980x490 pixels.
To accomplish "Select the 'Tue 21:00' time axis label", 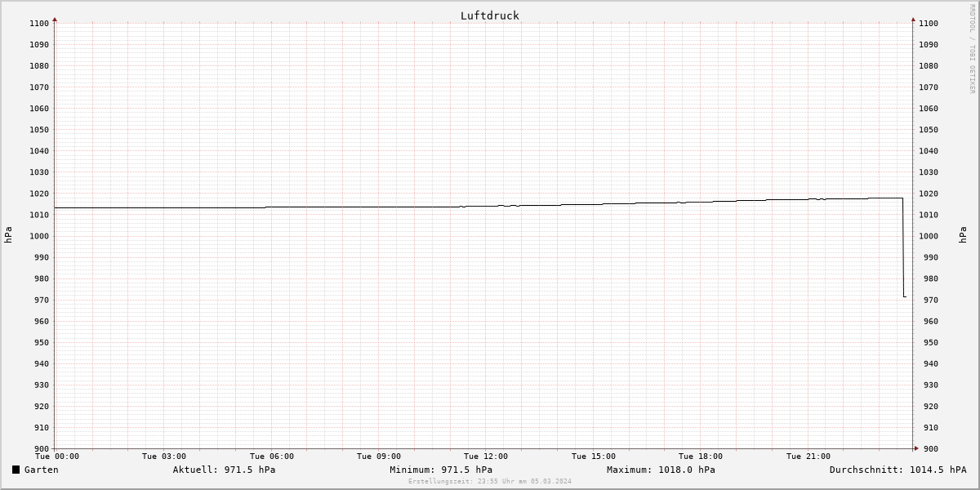I will (x=808, y=457).
